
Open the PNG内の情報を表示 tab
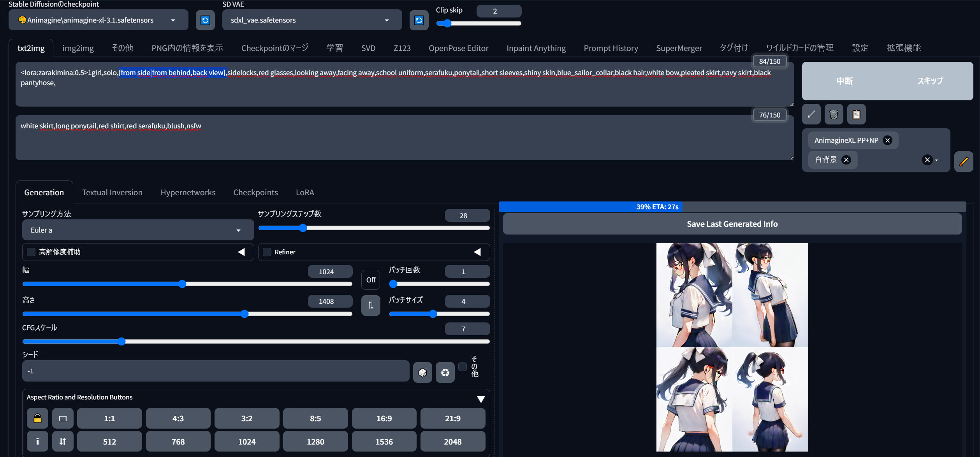click(x=187, y=48)
